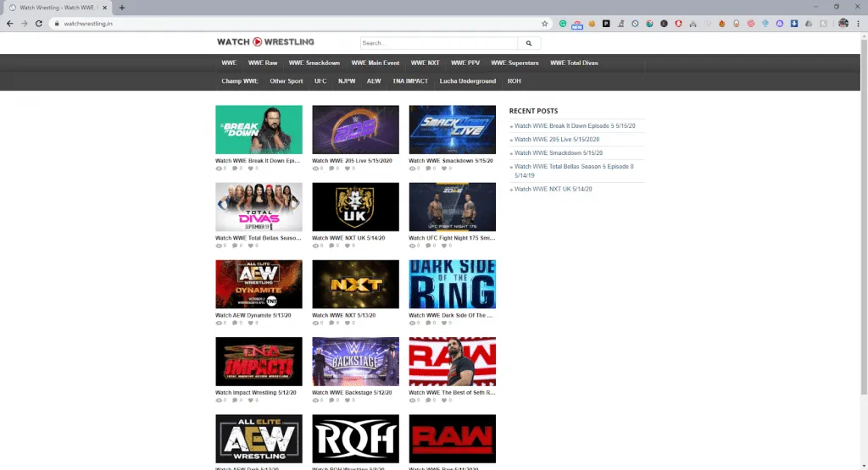Open the WWE Backstage thumbnail
The image size is (868, 470).
point(355,362)
